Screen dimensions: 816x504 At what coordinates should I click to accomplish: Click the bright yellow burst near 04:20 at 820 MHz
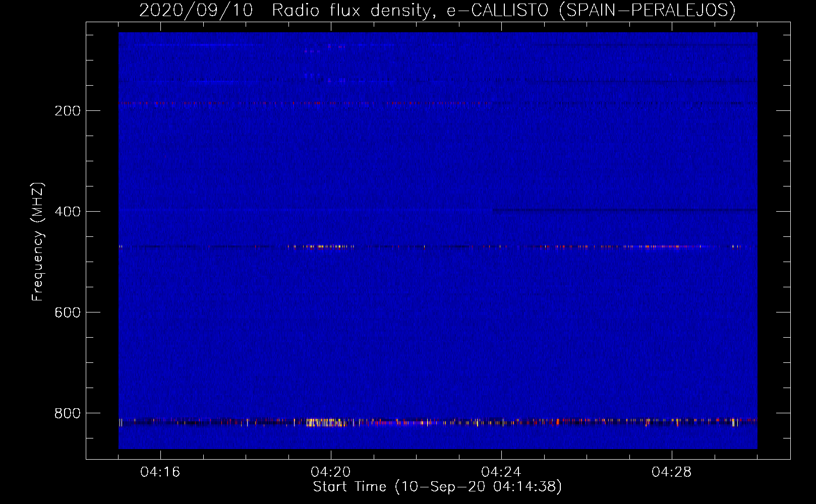coord(326,422)
